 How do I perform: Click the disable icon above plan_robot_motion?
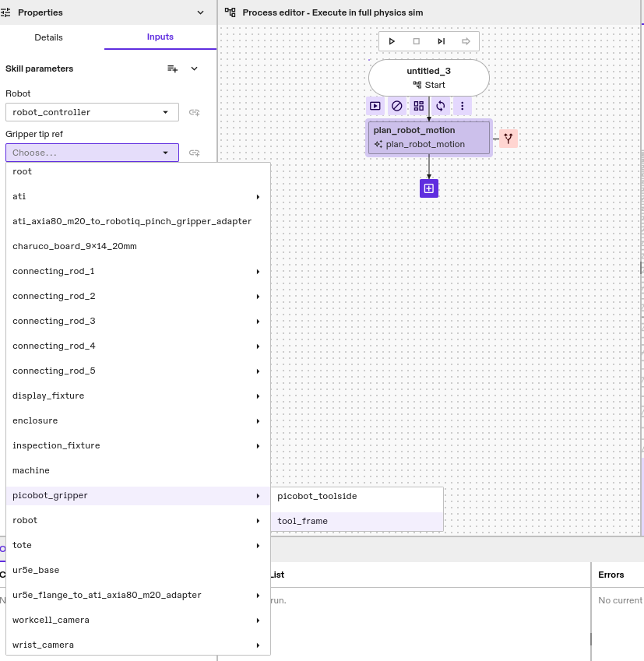(397, 106)
